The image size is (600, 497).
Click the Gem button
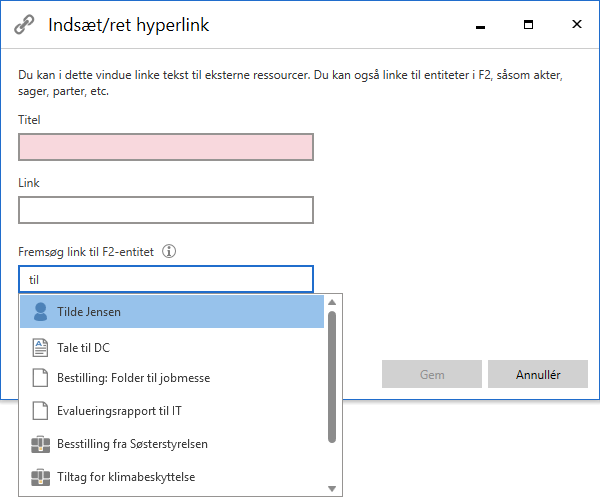click(x=432, y=374)
